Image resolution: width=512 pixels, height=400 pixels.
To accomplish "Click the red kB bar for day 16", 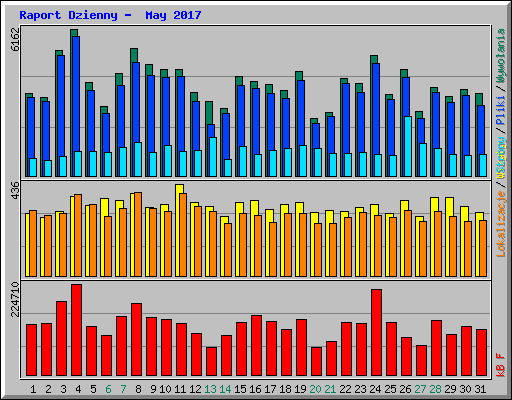I will click(x=256, y=346).
